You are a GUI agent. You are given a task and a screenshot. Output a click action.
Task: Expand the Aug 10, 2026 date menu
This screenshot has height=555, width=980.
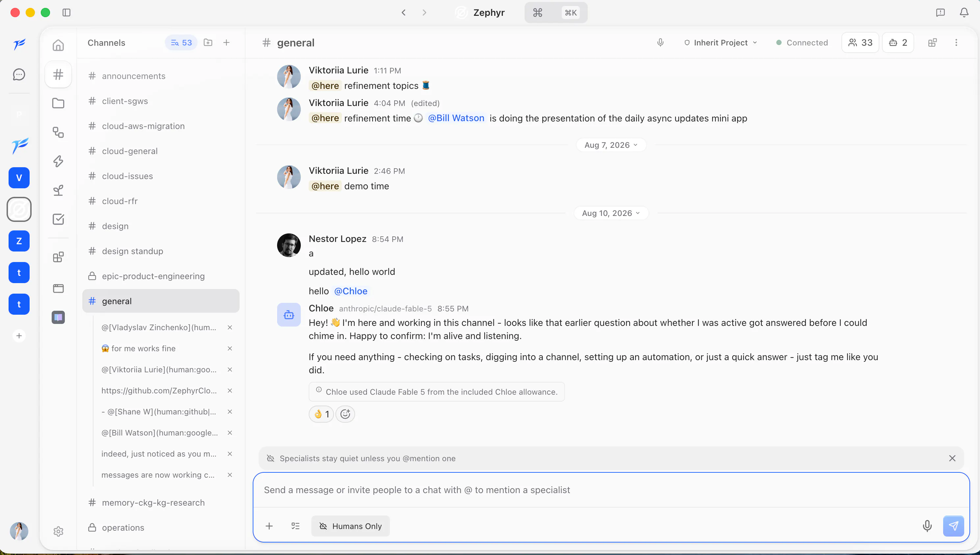click(x=611, y=213)
